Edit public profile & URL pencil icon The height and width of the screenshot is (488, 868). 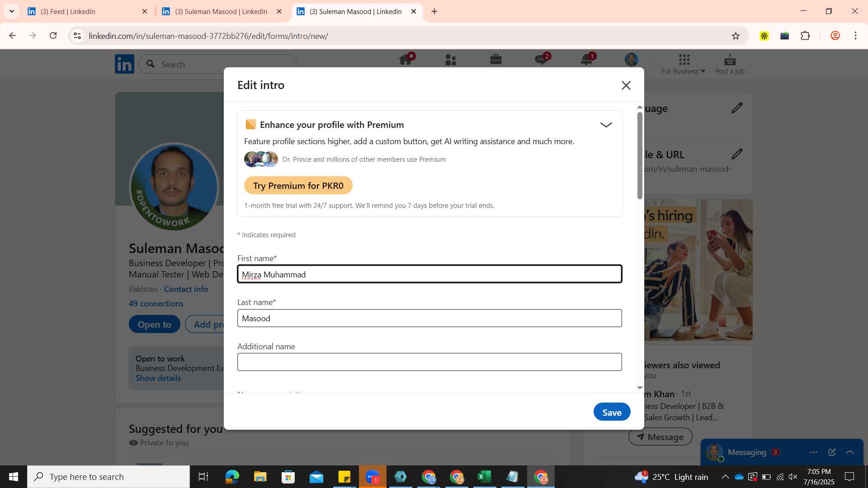pyautogui.click(x=737, y=154)
